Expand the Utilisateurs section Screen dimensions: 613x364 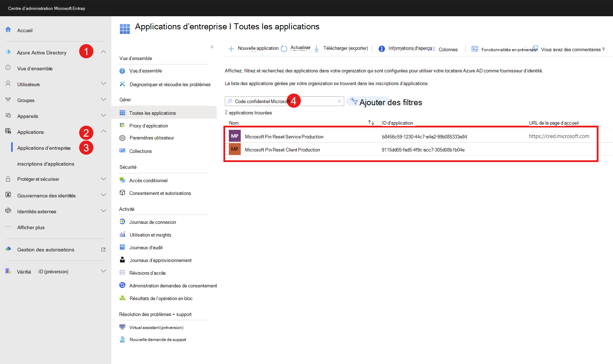(104, 84)
